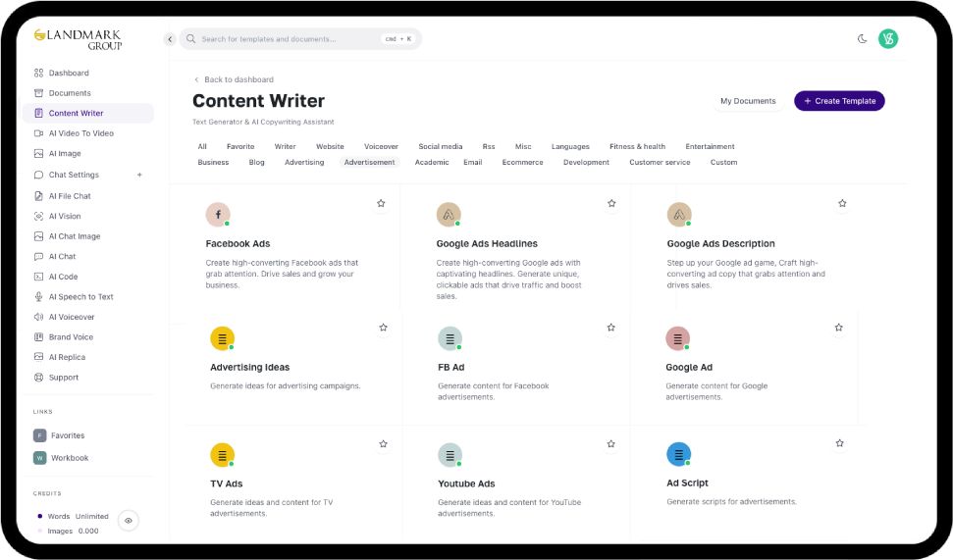Go back to dashboard link
The width and height of the screenshot is (953, 560).
234,79
